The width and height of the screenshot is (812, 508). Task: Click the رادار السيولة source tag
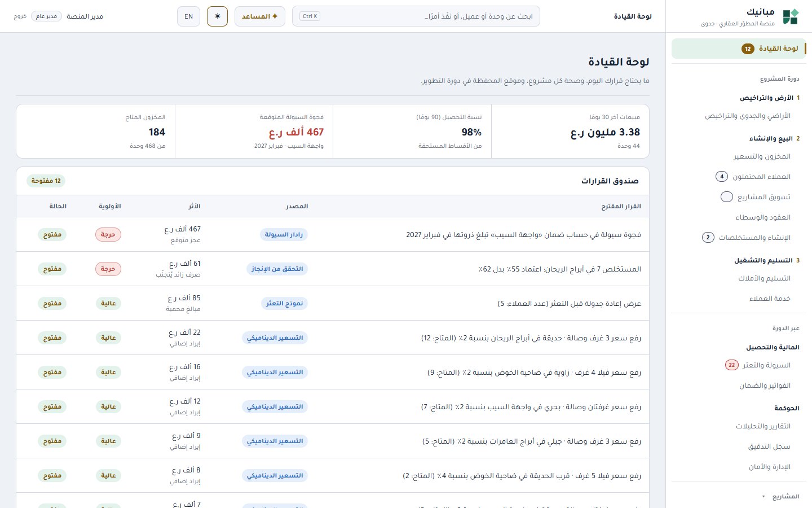(284, 235)
